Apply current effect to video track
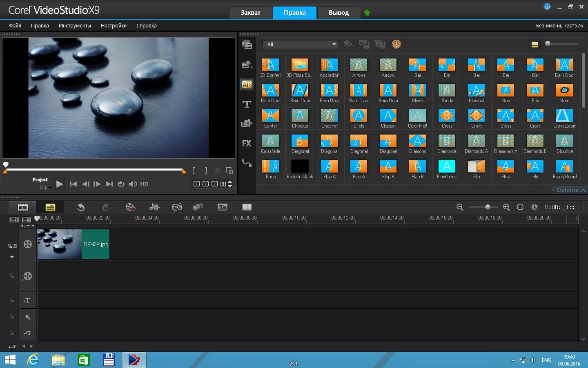 pyautogui.click(x=364, y=44)
